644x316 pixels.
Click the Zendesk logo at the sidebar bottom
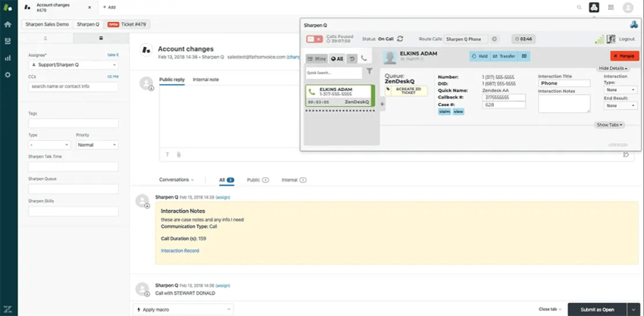(x=8, y=308)
